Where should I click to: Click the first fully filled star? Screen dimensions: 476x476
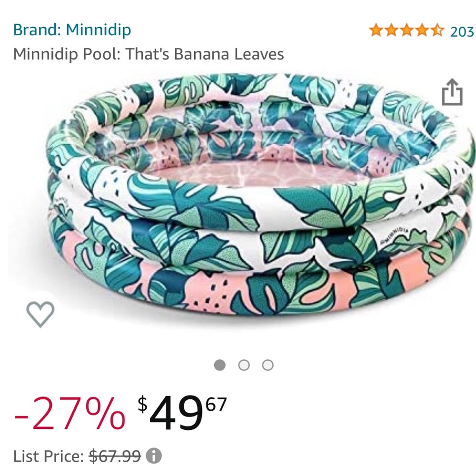click(376, 30)
